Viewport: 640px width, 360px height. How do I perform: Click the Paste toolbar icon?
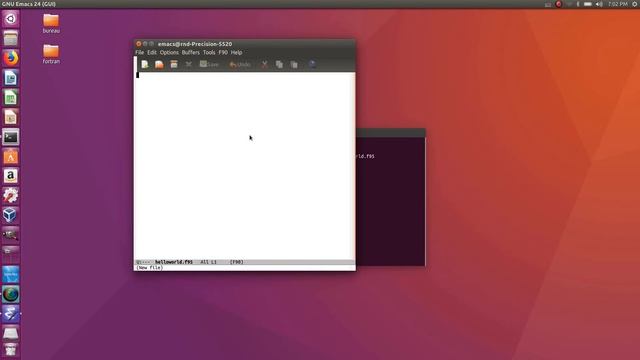(x=294, y=64)
